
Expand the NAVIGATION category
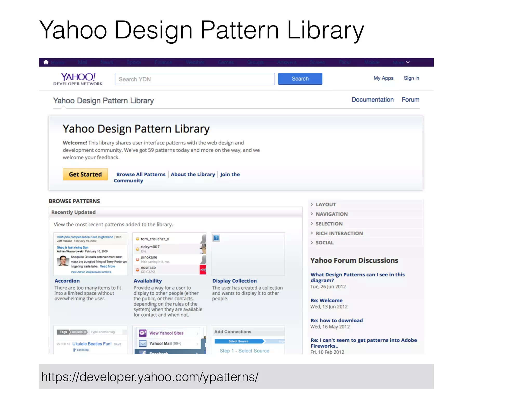pos(366,214)
